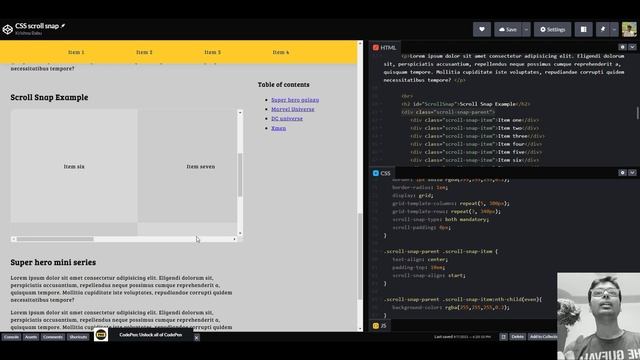Open the DC universe link
Viewport: 640px width, 360px height.
(x=287, y=118)
